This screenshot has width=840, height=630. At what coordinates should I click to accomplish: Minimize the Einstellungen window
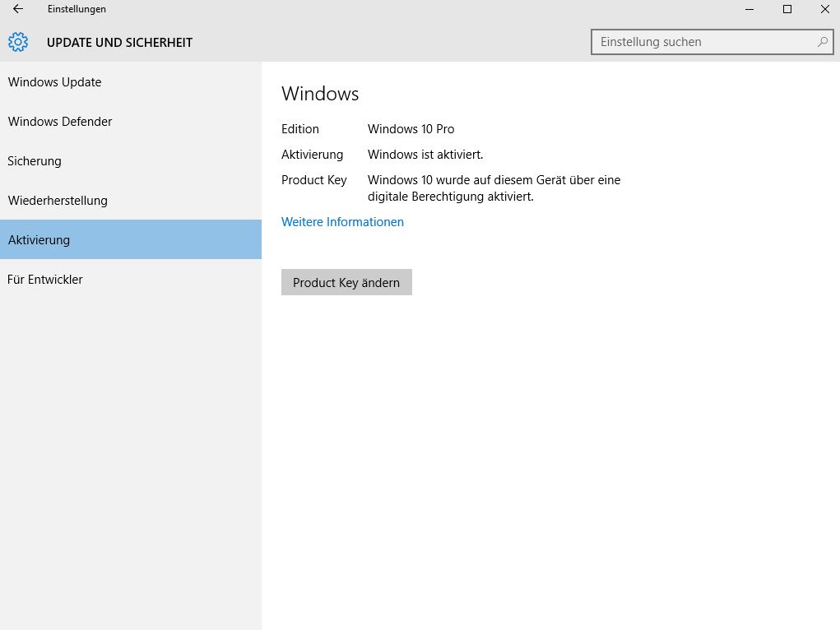(750, 9)
